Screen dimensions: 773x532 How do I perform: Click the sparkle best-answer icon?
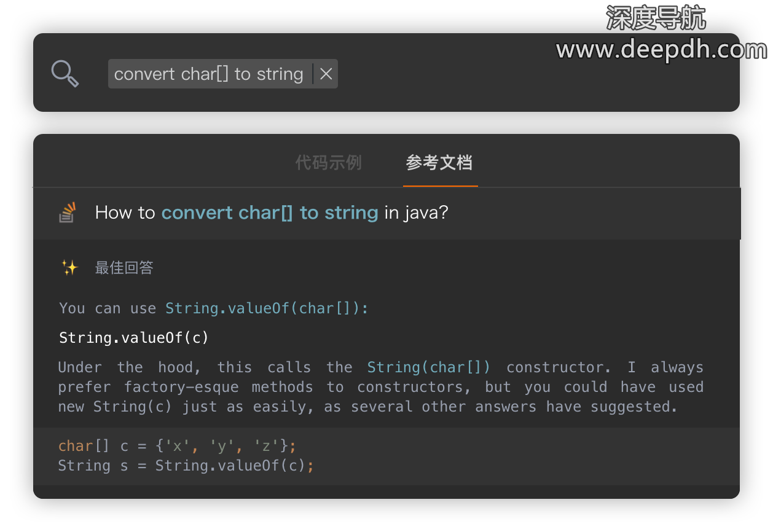tap(69, 268)
